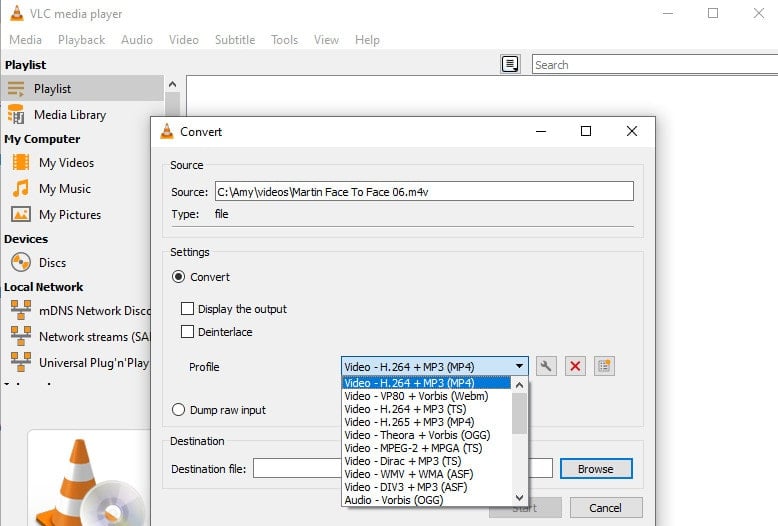
Task: Select Discs under Devices
Action: 52,263
